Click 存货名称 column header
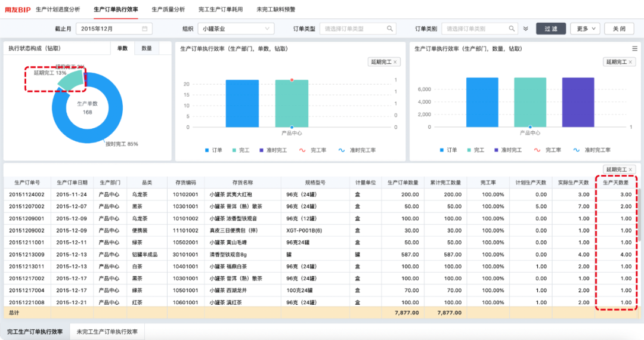The width and height of the screenshot is (644, 340). (x=243, y=183)
